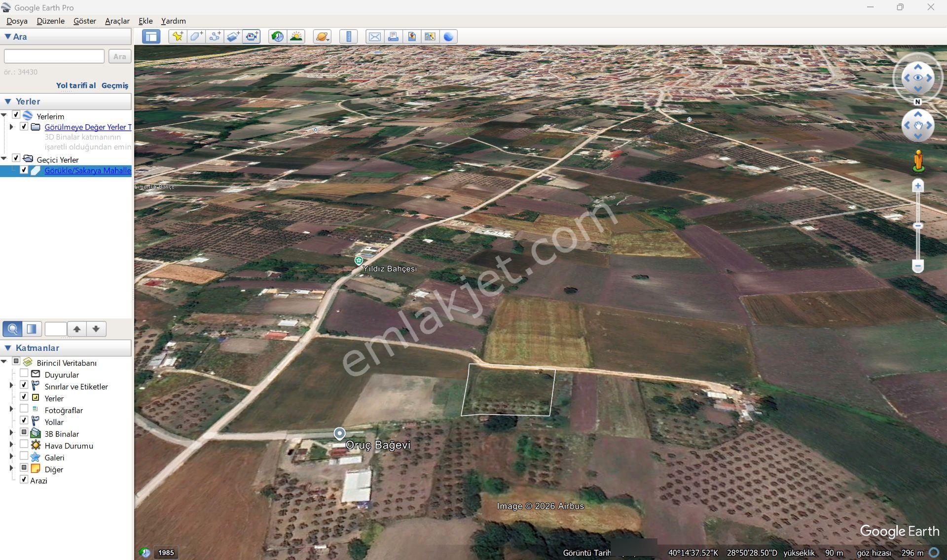Open the Dosya menu
Screen dimensions: 947x560
click(17, 21)
